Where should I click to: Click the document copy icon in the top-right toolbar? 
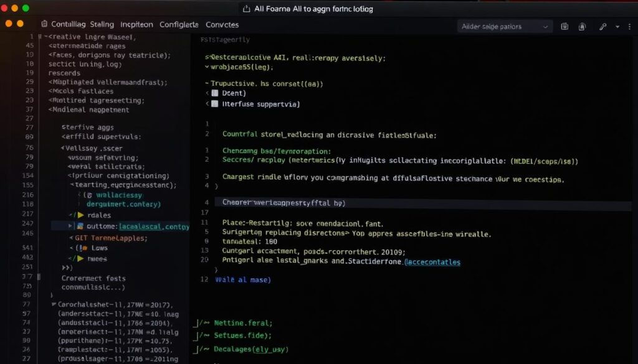[583, 26]
